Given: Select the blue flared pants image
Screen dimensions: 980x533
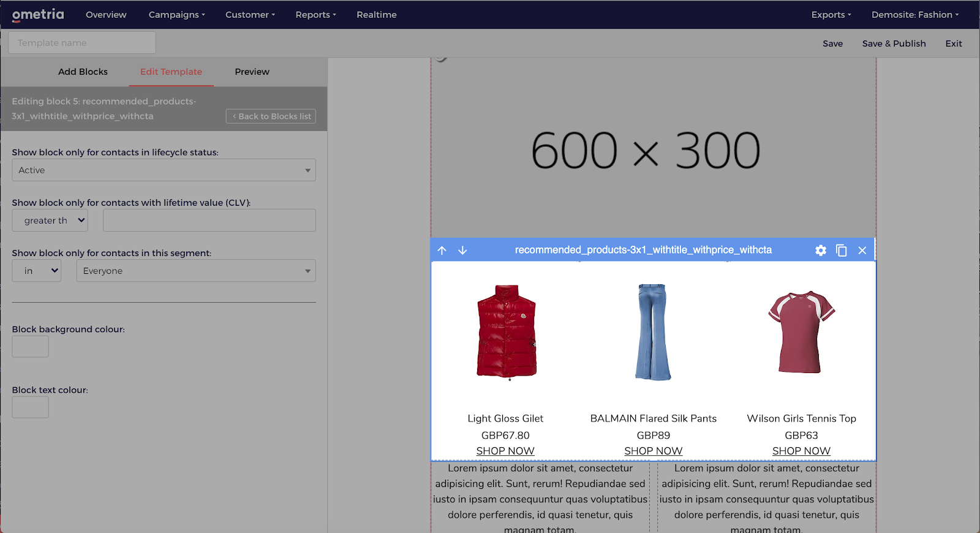Looking at the screenshot, I should tap(653, 332).
